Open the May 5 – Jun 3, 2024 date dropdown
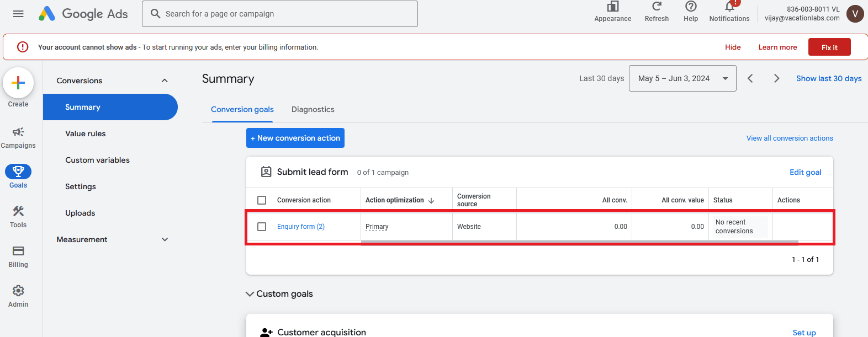 pyautogui.click(x=682, y=78)
